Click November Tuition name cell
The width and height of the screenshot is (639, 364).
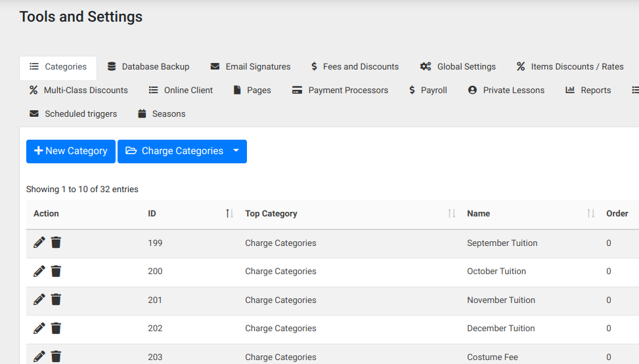(501, 300)
